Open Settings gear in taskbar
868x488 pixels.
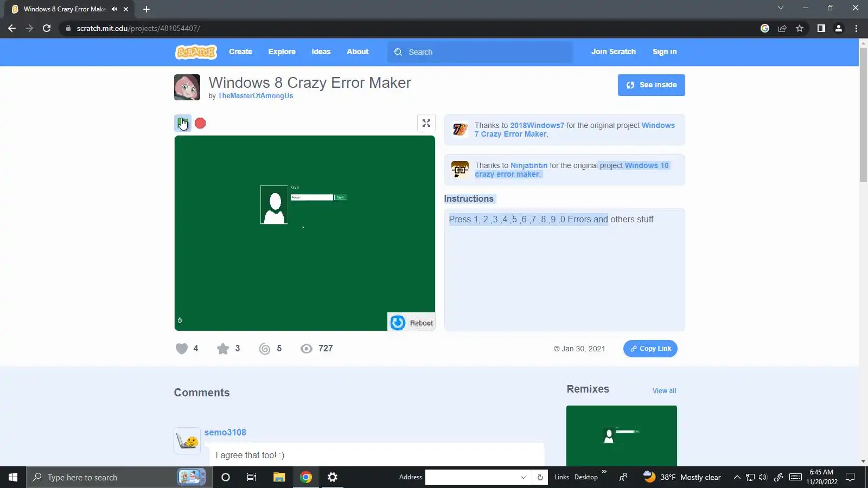coord(333,477)
